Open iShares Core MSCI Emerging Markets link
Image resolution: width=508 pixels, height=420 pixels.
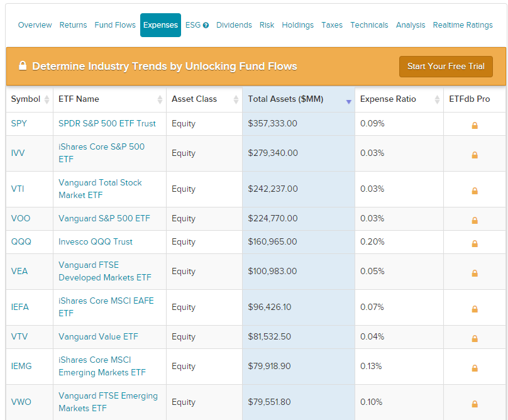point(102,366)
